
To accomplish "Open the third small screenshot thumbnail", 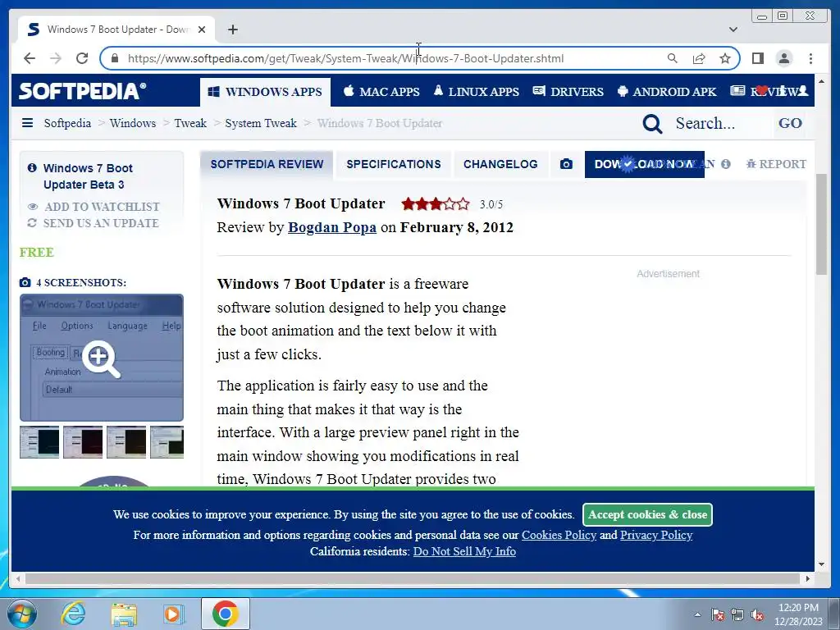I will (126, 442).
